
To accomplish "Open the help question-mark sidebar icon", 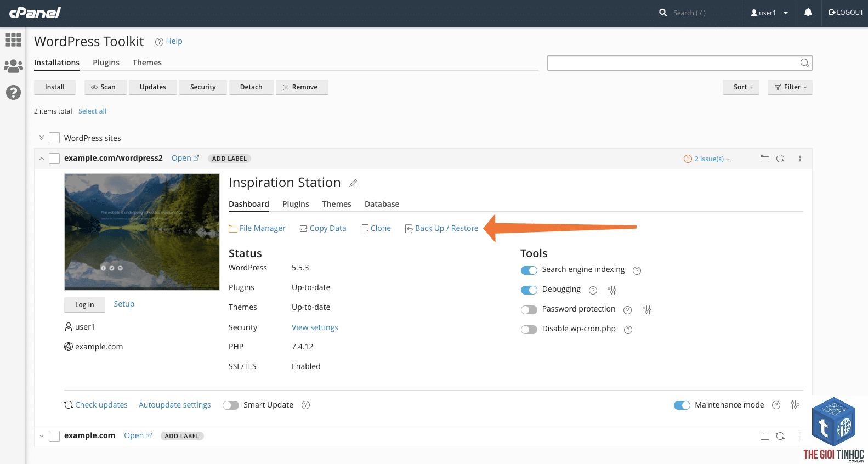I will click(13, 92).
